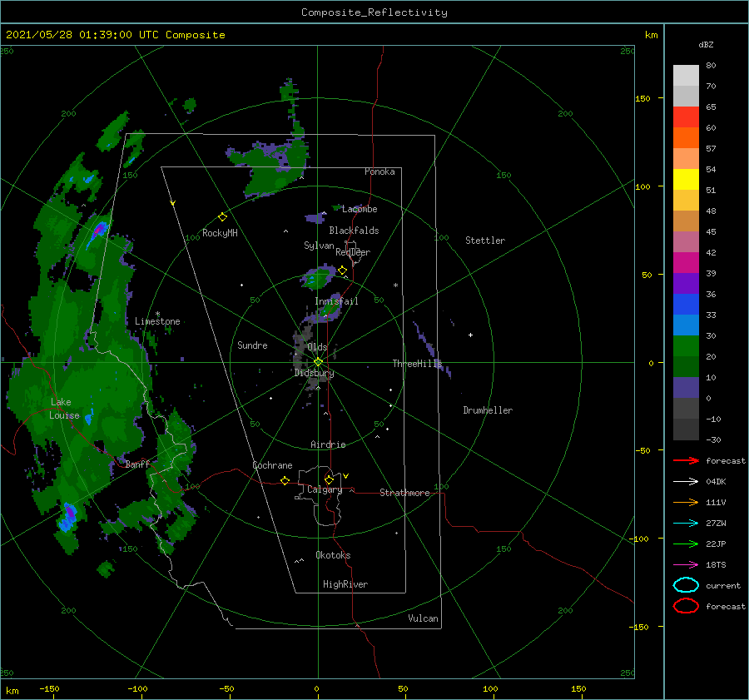Click the Lacombe label
The height and width of the screenshot is (700, 749).
[x=360, y=209]
